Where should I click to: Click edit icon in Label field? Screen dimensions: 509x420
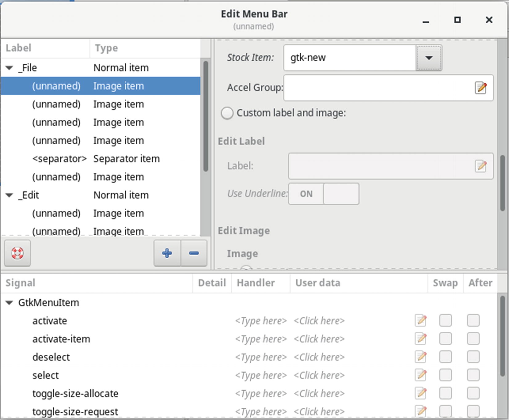pyautogui.click(x=481, y=166)
